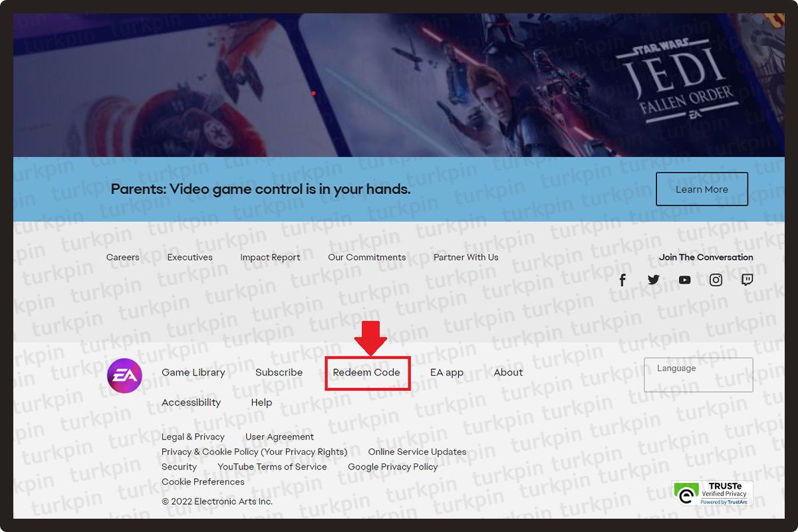Visit the Careers page link
The width and height of the screenshot is (798, 532).
tap(123, 257)
